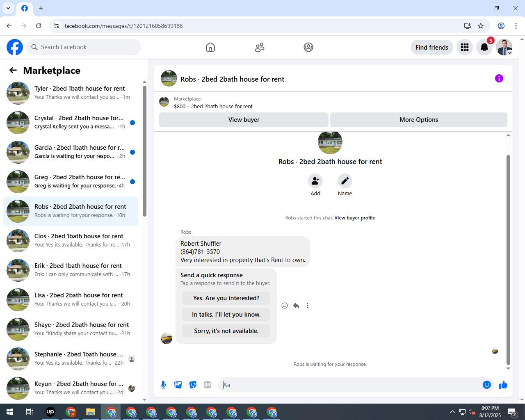This screenshot has width=525, height=420.
Task: Open Upwork app in taskbar
Action: point(50,412)
